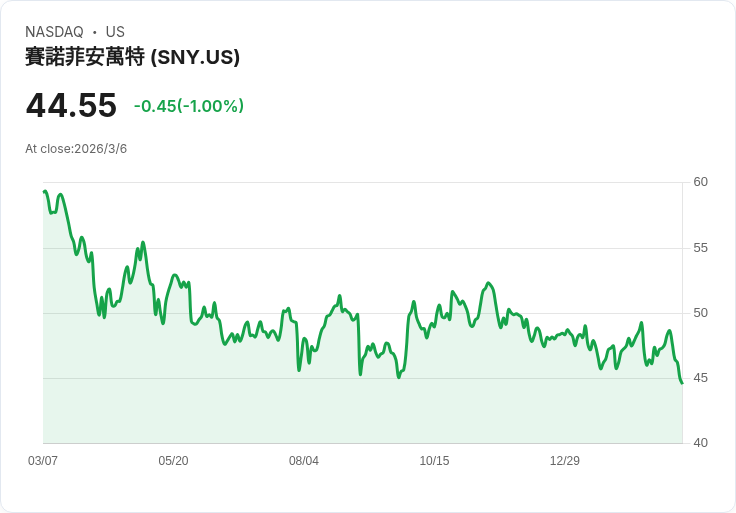Viewport: 736px width, 513px height.
Task: Click the NASDAQ exchange label
Action: 54,32
